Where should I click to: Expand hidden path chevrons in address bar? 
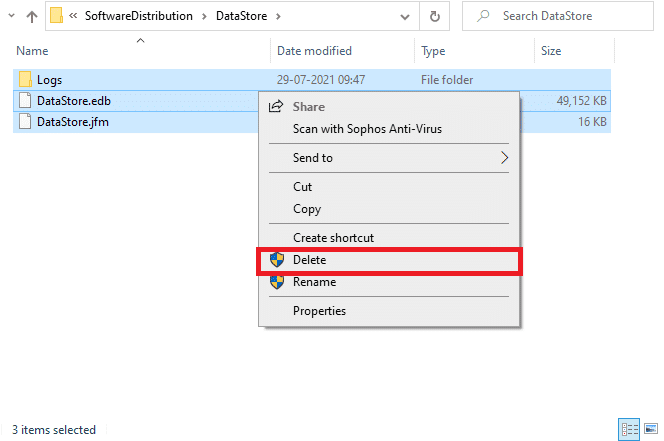pyautogui.click(x=73, y=16)
